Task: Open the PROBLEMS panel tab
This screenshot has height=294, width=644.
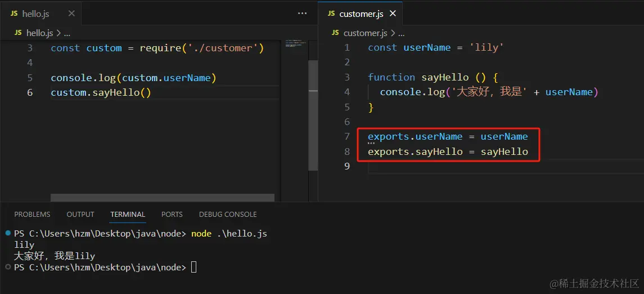Action: tap(32, 214)
